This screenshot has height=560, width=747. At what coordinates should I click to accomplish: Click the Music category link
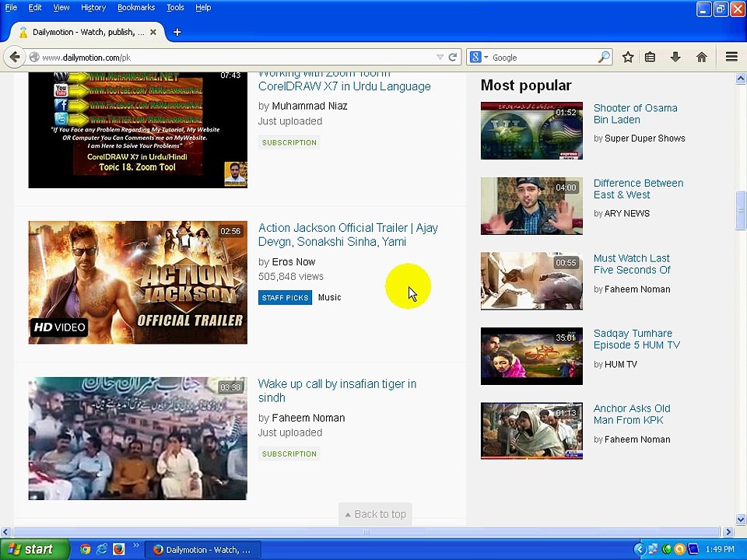(x=329, y=298)
